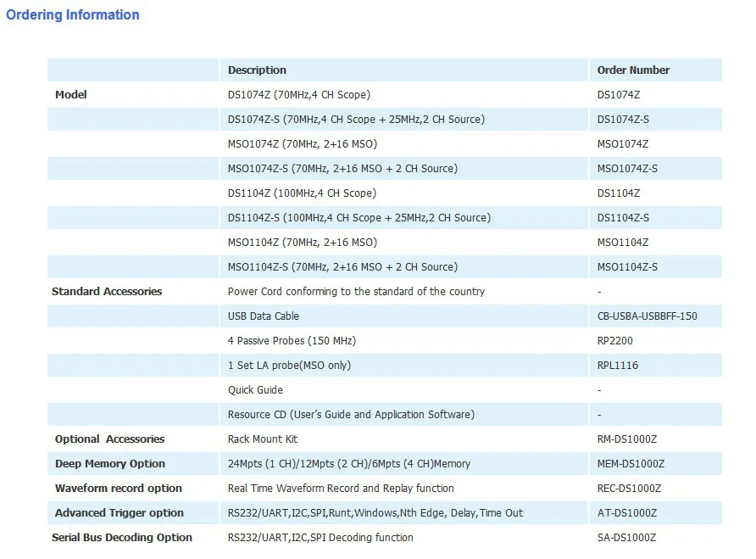Click the Ordering Information heading
Image resolution: width=756 pixels, height=559 pixels.
coord(72,15)
